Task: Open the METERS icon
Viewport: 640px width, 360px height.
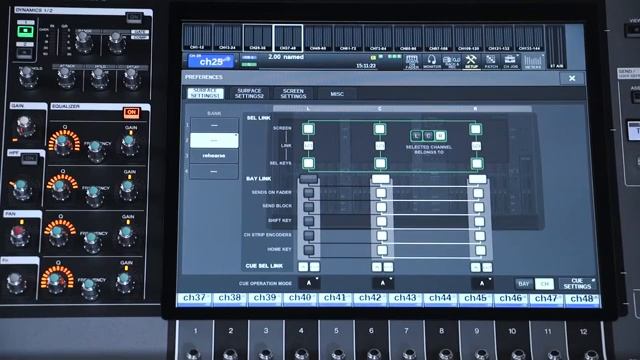Action: [533, 62]
